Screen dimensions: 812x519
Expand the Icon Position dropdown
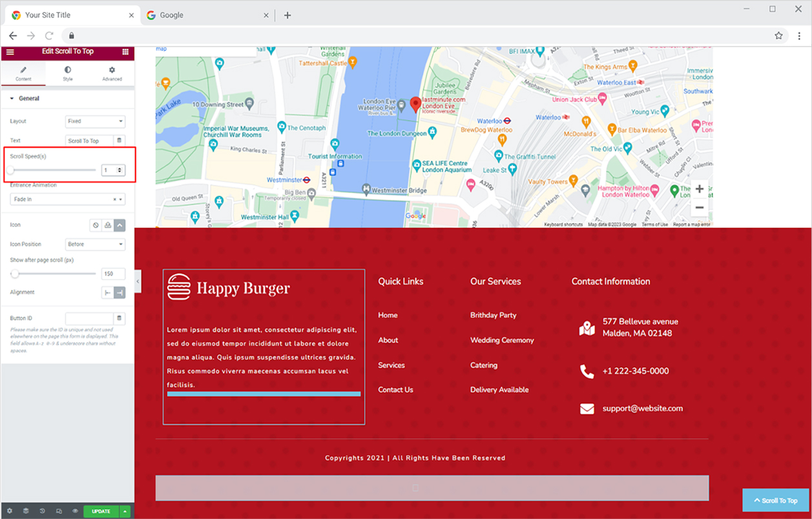point(95,245)
